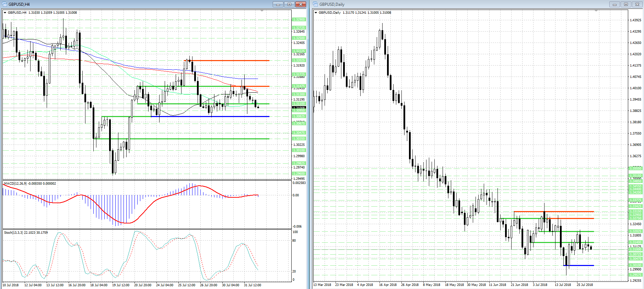Screen dimensions: 644x289
Task: Click the 1.31920 price label on the H4 price axis
Action: [299, 66]
